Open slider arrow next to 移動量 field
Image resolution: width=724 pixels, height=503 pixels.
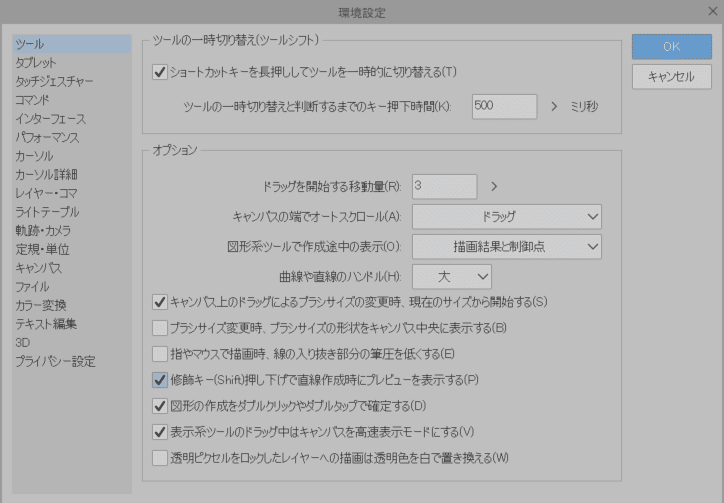(x=494, y=187)
